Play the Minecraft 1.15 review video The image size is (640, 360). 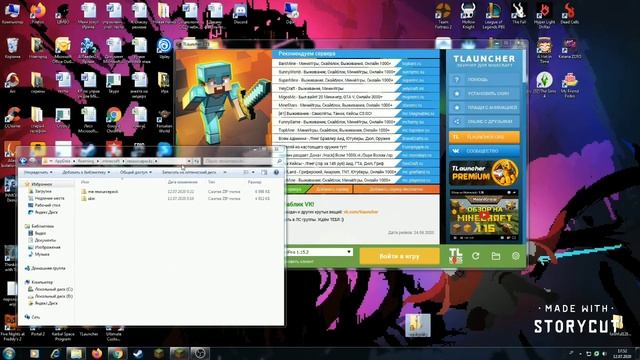484,215
